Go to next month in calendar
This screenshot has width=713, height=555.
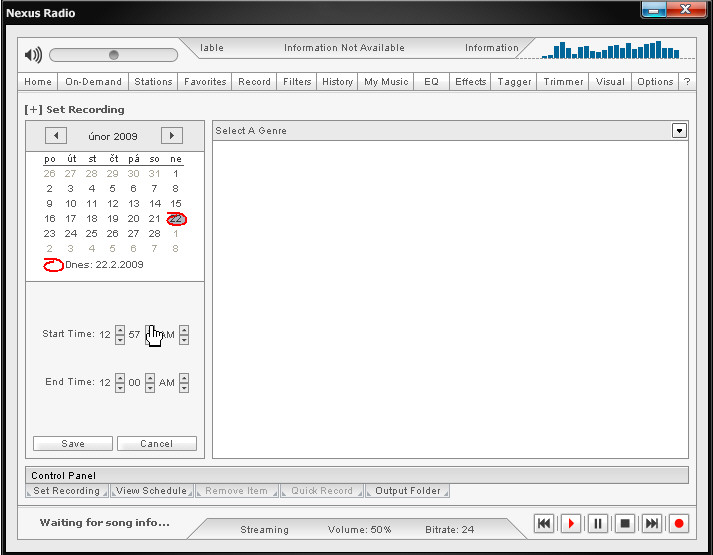coord(172,135)
